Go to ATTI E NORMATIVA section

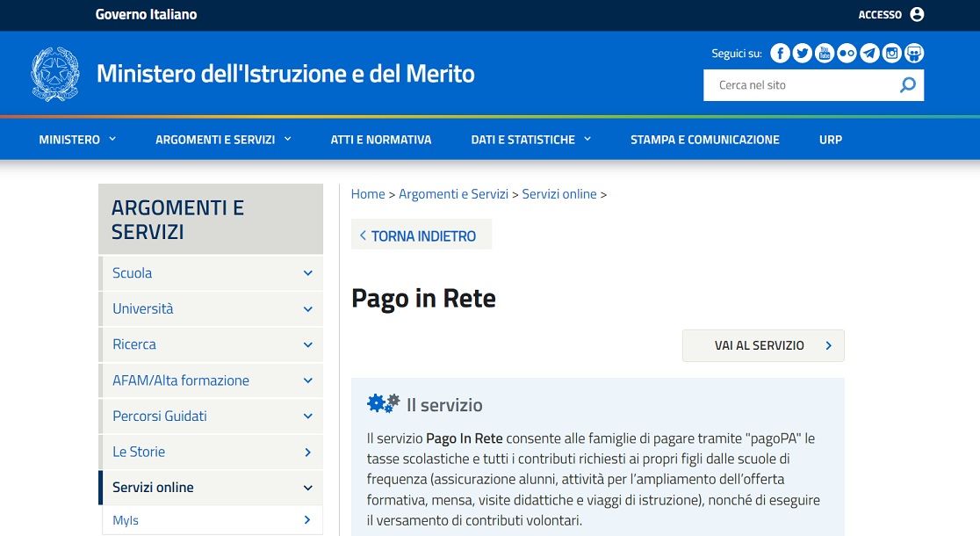click(x=380, y=140)
